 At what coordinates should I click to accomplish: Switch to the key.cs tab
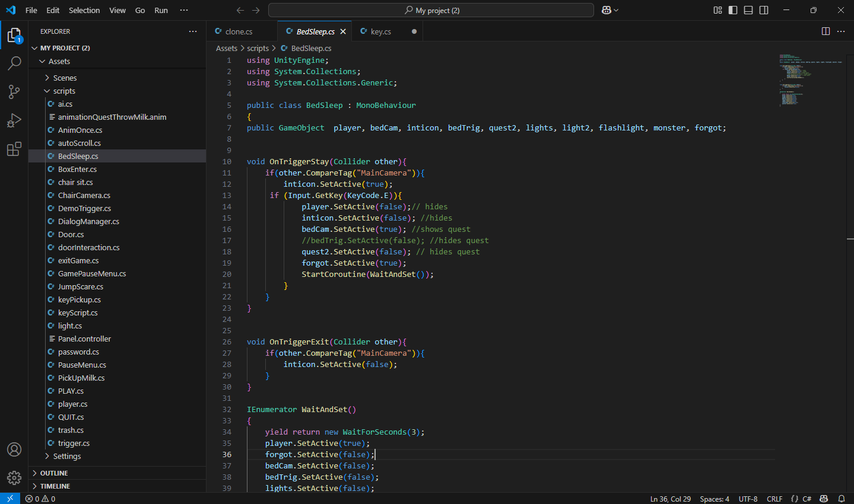[x=380, y=31]
